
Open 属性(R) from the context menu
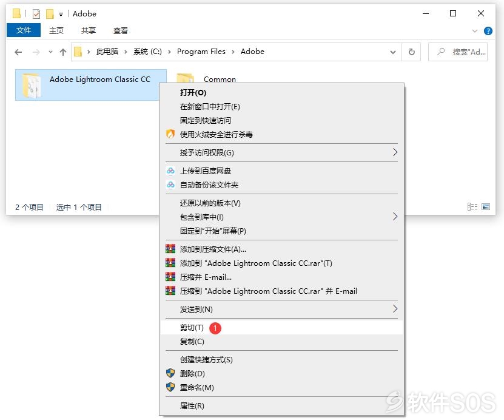[281, 406]
